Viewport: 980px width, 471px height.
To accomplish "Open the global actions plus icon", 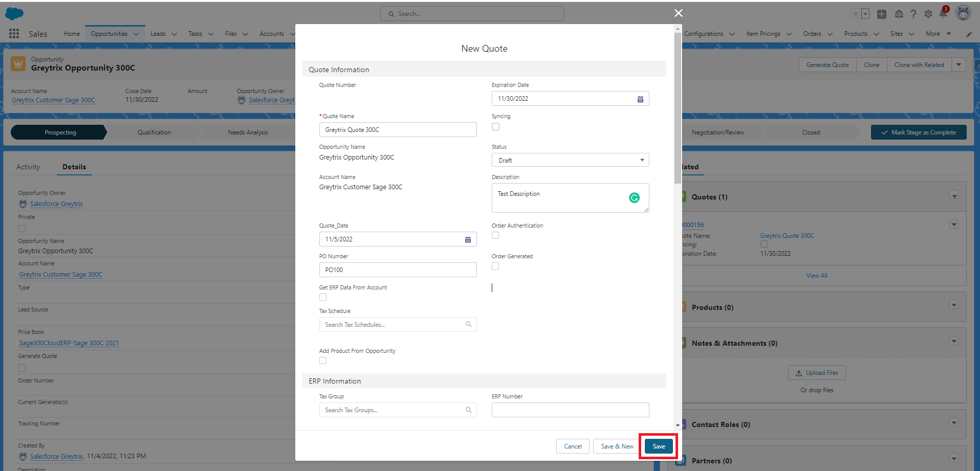I will [881, 14].
